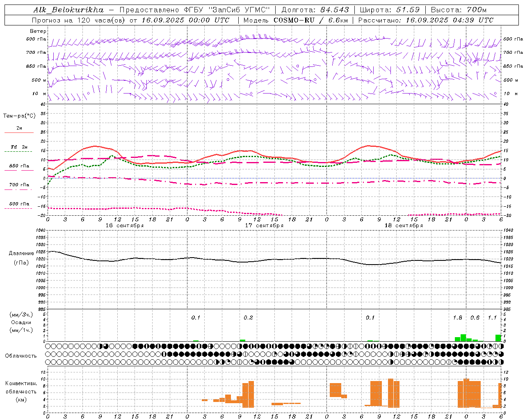Click the (км) unit label for convective cloud
The image size is (525, 420).
[21, 399]
